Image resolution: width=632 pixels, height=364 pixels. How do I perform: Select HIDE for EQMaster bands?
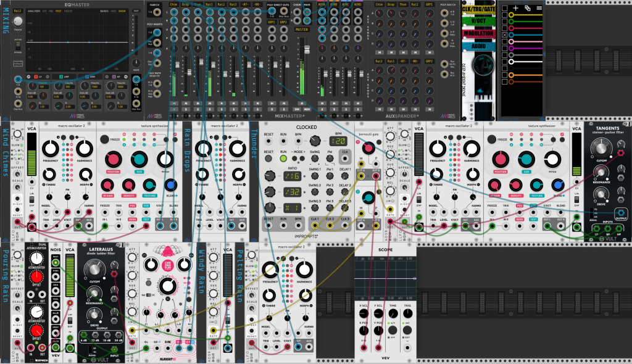[114, 11]
